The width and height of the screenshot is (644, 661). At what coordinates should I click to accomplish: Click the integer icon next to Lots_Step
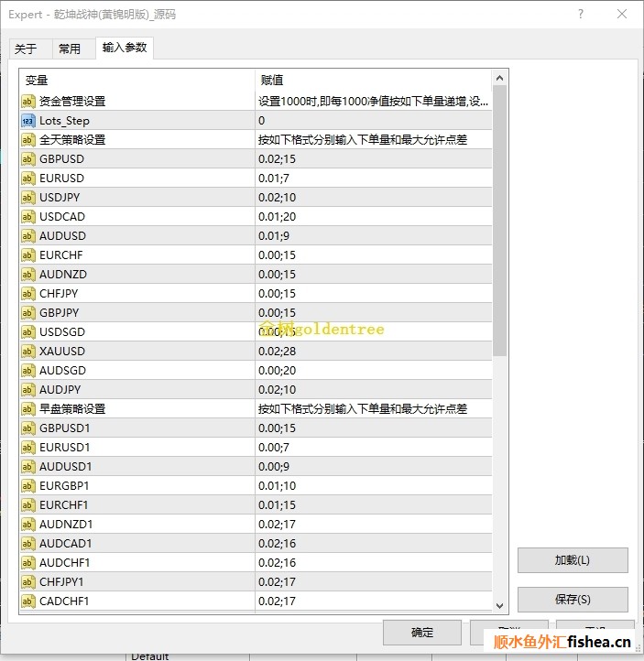coord(28,121)
